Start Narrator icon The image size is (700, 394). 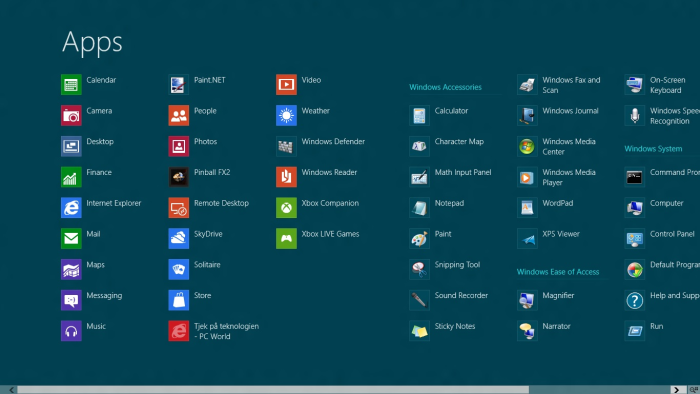click(527, 331)
